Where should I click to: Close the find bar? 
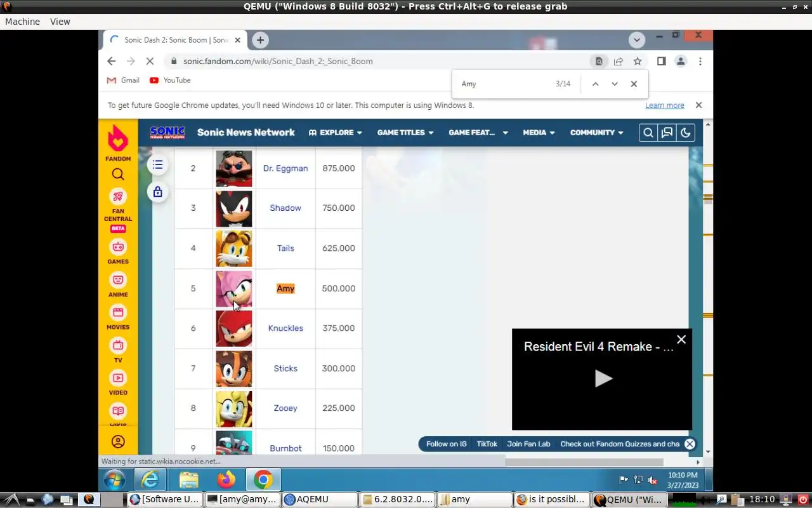tap(634, 84)
